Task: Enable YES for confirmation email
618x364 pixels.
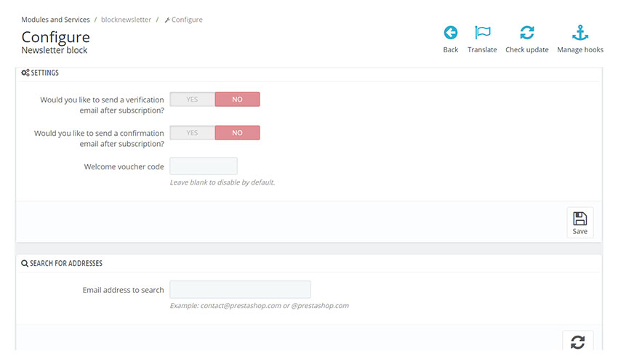Action: point(193,133)
